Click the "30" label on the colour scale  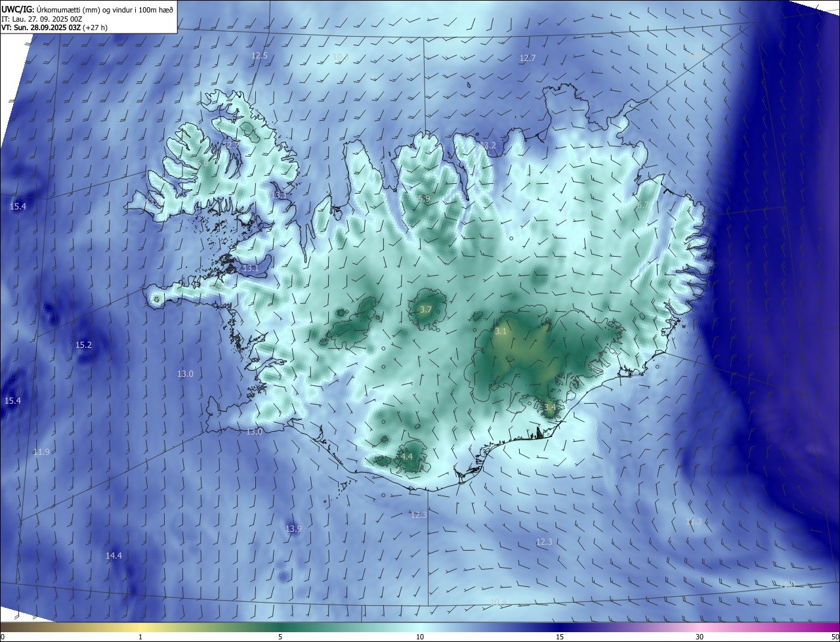point(700,637)
